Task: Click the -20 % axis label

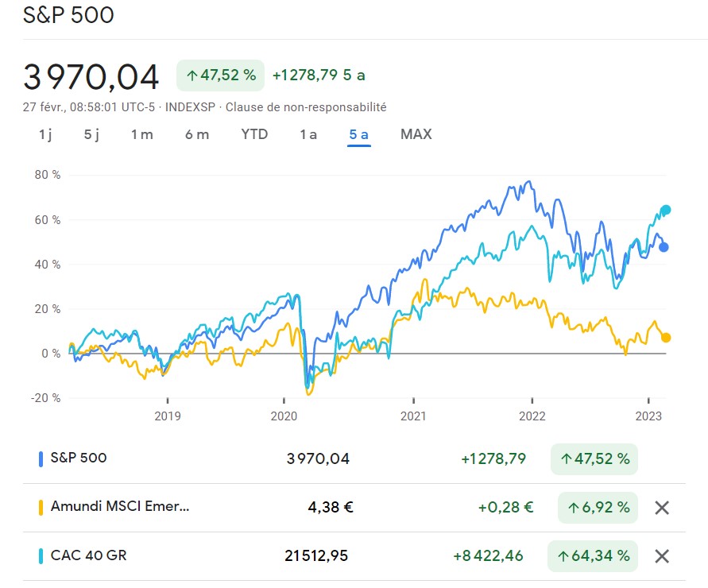Action: coord(45,398)
